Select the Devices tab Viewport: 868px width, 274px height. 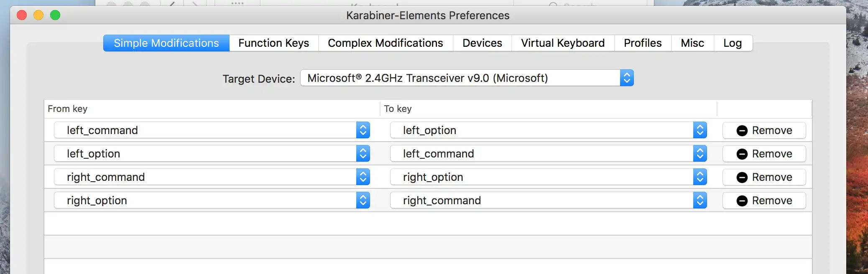(x=482, y=43)
